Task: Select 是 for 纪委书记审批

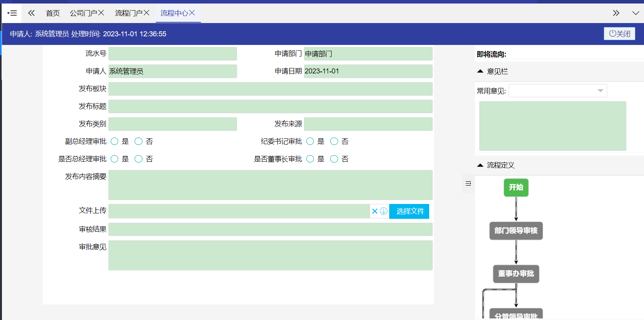Action: click(x=310, y=141)
